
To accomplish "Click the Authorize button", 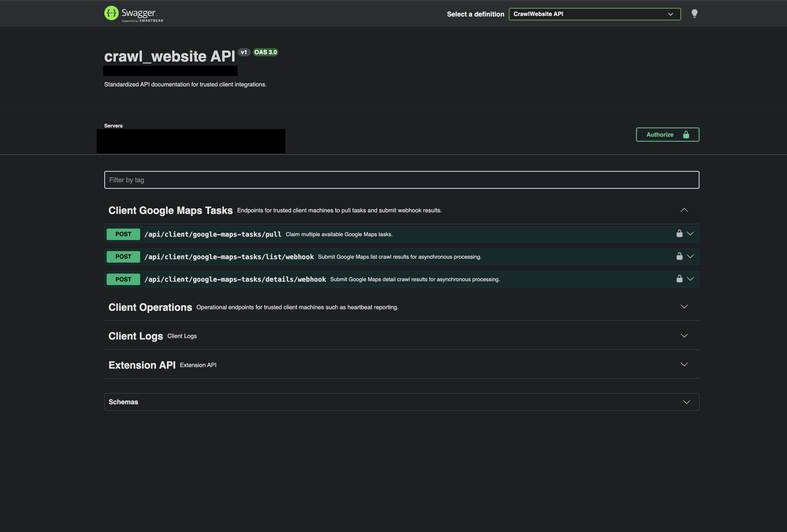I will tap(668, 135).
